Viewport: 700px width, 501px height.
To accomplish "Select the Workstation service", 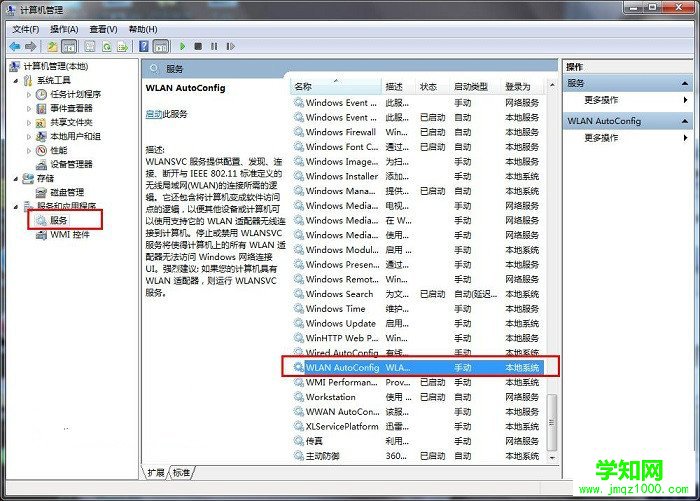I will (331, 397).
